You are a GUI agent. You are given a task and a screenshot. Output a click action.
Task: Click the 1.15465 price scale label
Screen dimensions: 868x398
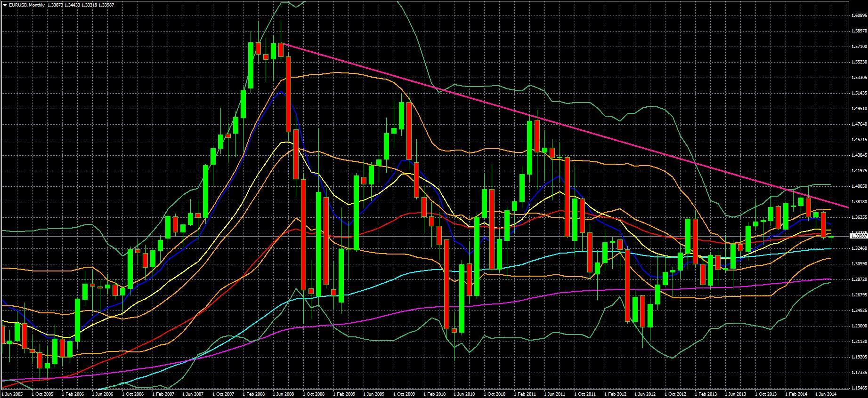click(860, 388)
